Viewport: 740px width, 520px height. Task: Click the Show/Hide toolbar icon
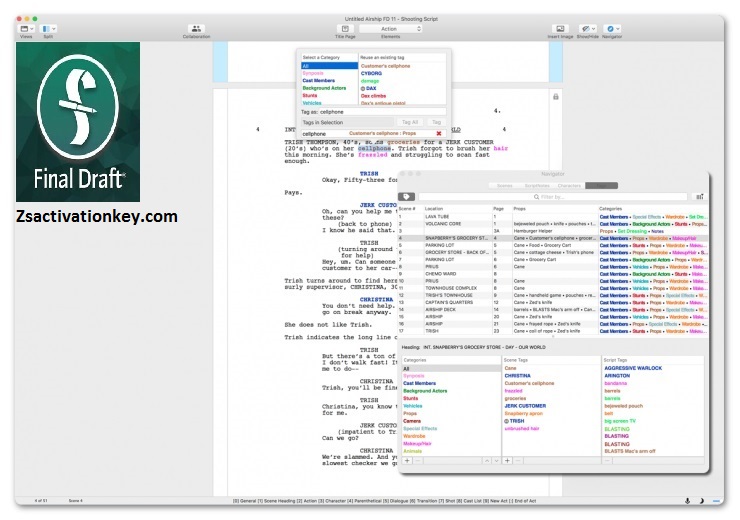[x=585, y=29]
